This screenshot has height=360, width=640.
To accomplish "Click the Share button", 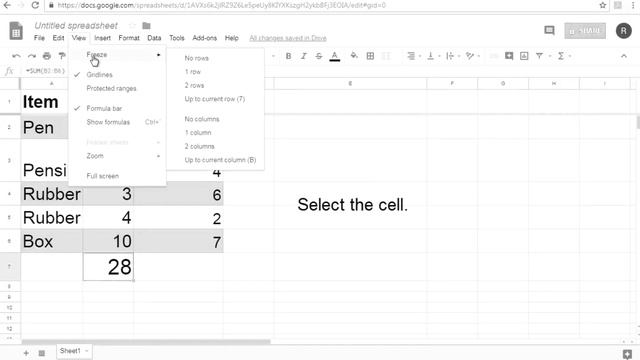I will [585, 31].
